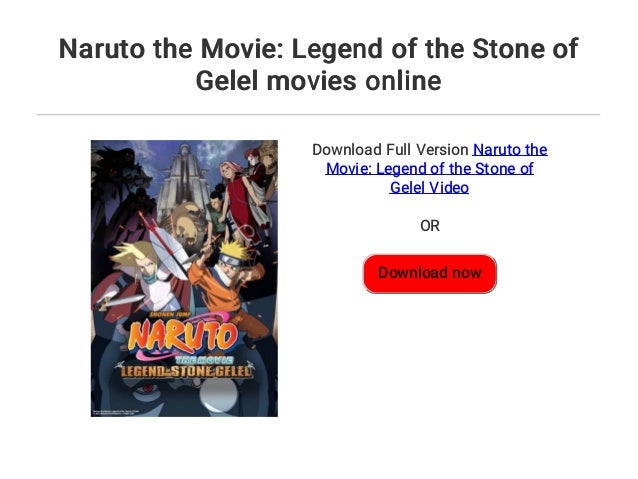Image resolution: width=638 pixels, height=479 pixels.
Task: Click Naruto in orange on the poster
Action: tap(228, 285)
